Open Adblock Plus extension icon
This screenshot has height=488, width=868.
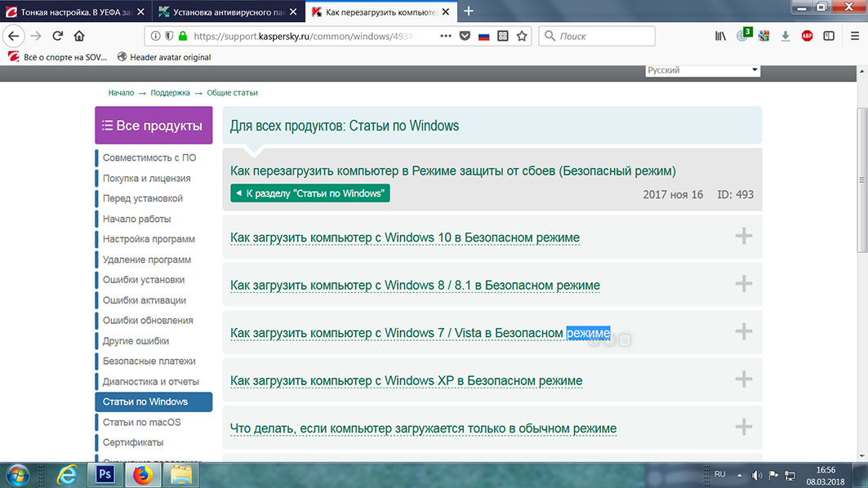[x=807, y=36]
